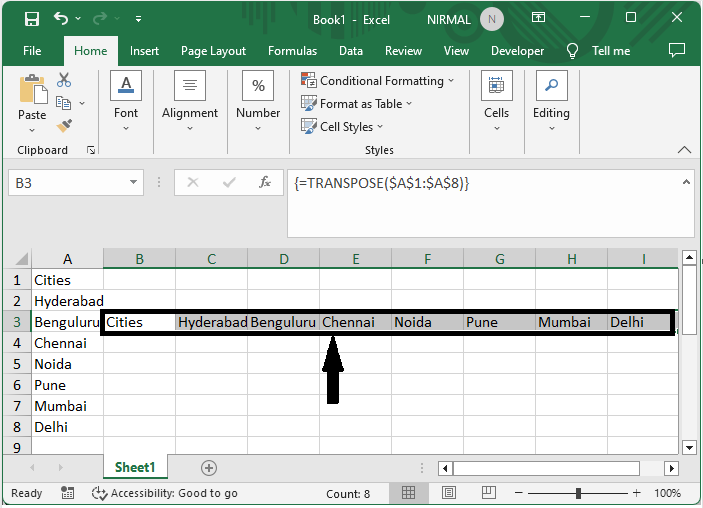Viewport: 703px width, 508px height.
Task: Click the vertical scrollbar down arrow
Action: click(x=689, y=447)
